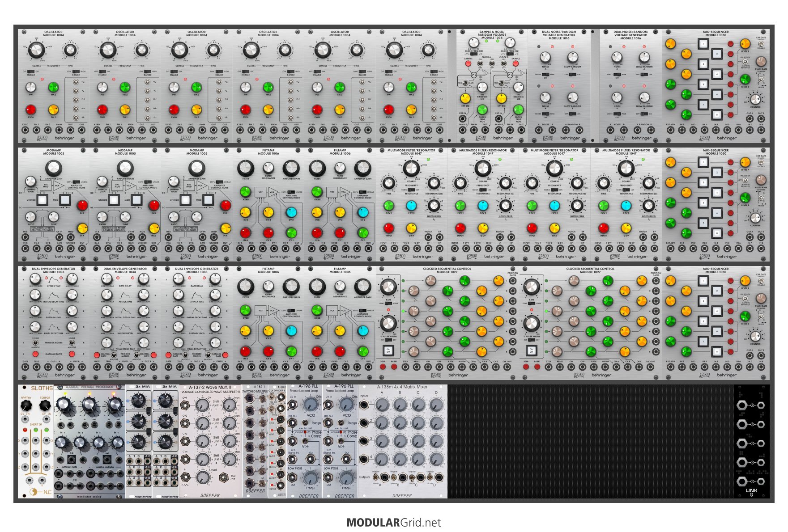Viewport: 788px width, 532px height.
Task: Click the GATE jack on Module 1003
Action: [x=25, y=367]
